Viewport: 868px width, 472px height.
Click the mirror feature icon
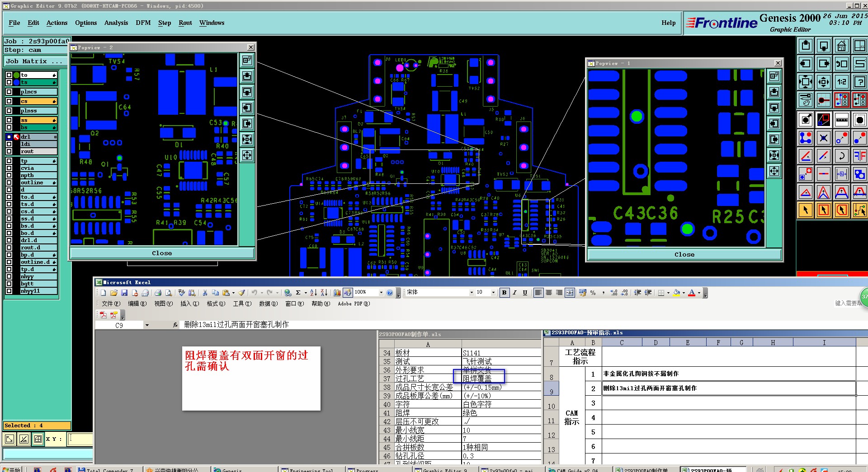(859, 156)
